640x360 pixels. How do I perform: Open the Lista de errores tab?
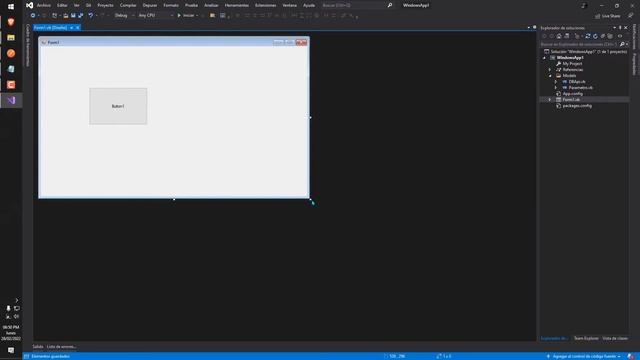[61, 347]
